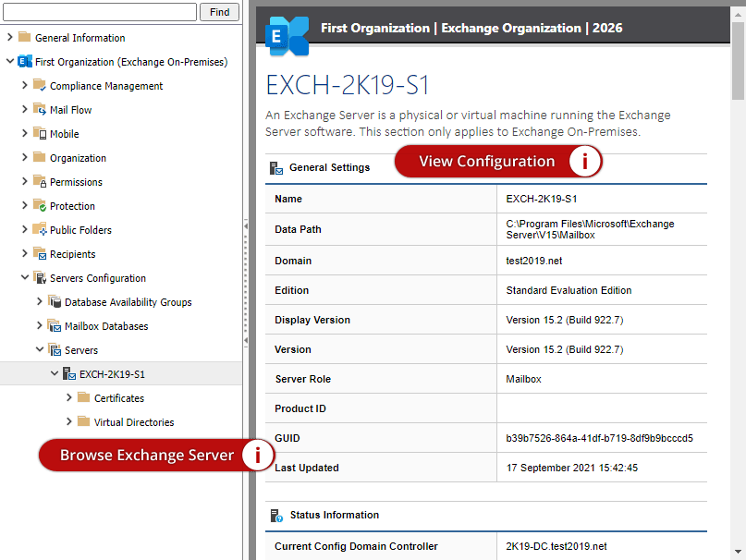
Task: Click the Last Updated date value
Action: (x=572, y=468)
